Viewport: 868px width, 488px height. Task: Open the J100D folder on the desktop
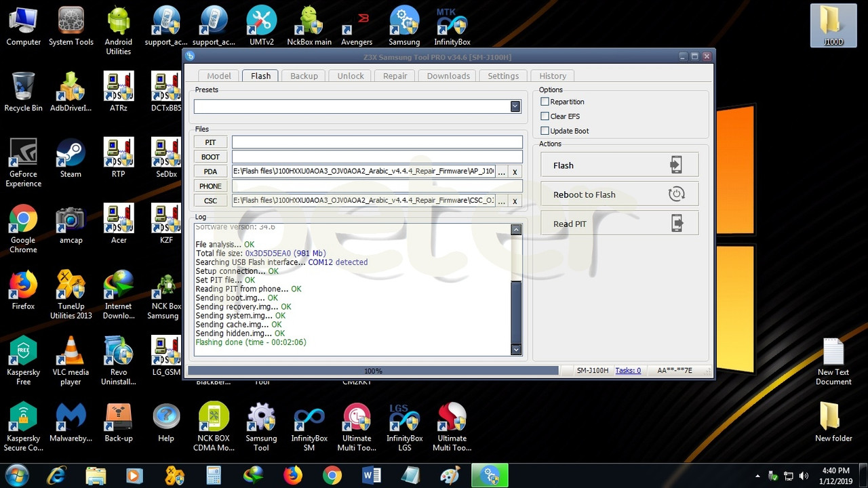coord(833,27)
